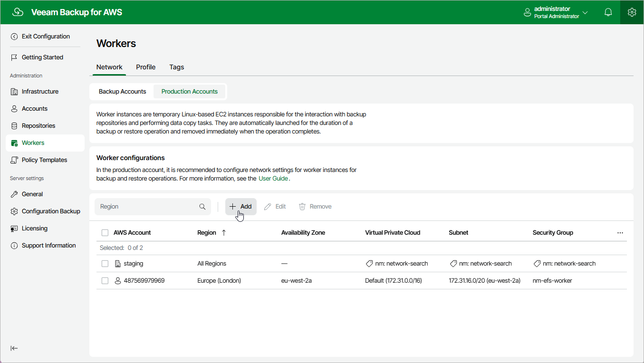The height and width of the screenshot is (363, 644).
Task: Click the Configuration Backup gear icon
Action: [14, 211]
